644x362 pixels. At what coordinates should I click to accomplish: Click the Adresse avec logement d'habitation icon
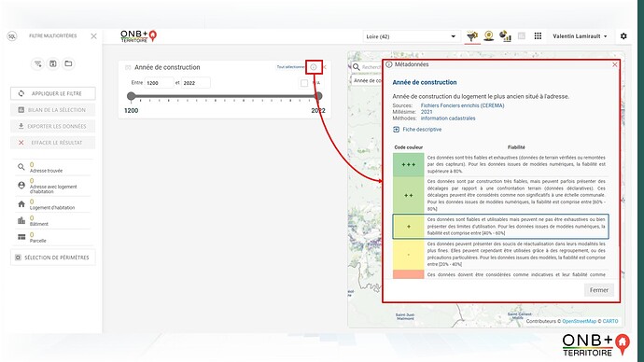click(x=21, y=186)
